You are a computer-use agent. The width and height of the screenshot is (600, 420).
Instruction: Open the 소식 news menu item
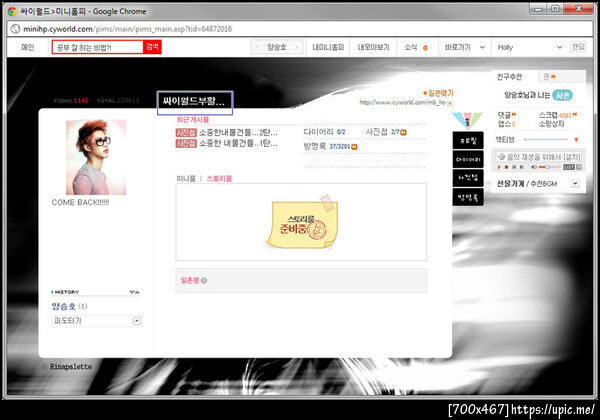[x=416, y=47]
